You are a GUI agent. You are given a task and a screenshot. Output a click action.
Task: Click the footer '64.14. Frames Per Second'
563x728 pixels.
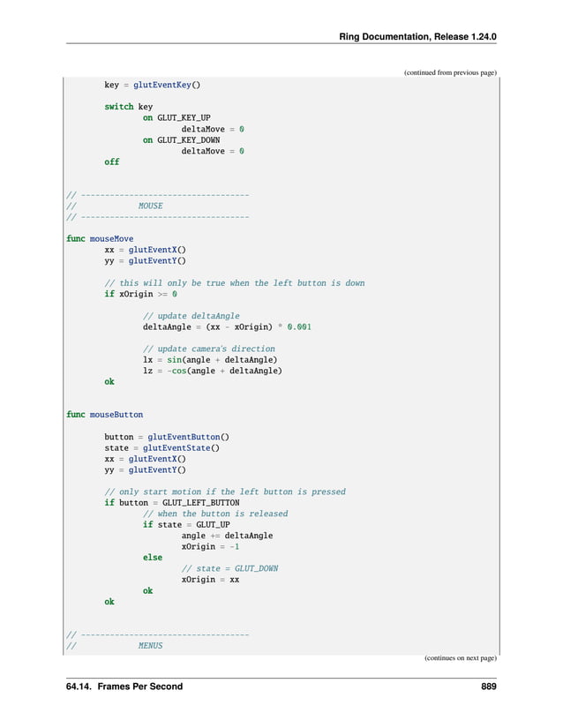pyautogui.click(x=124, y=687)
